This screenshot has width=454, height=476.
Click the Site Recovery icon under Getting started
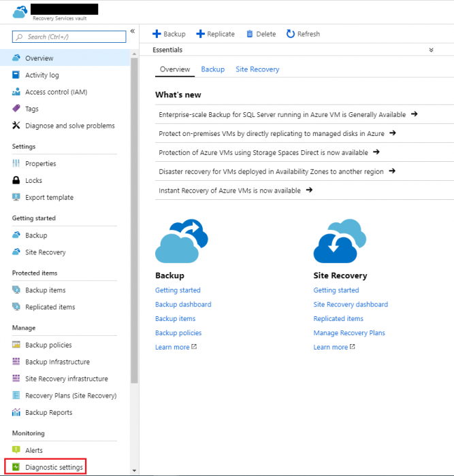(x=16, y=252)
